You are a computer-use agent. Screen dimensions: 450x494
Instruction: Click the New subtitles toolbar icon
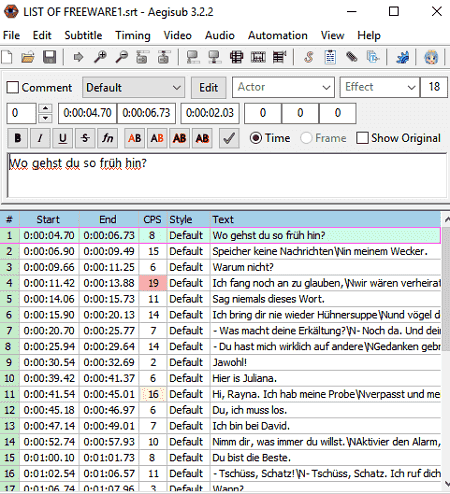7,57
